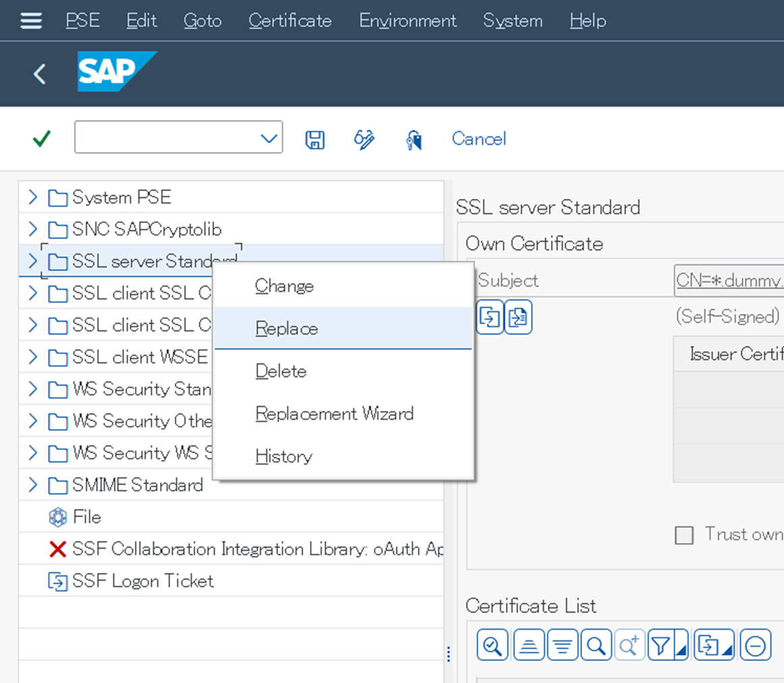The height and width of the screenshot is (683, 784).
Task: Click the SAP back arrow
Action: pos(40,74)
